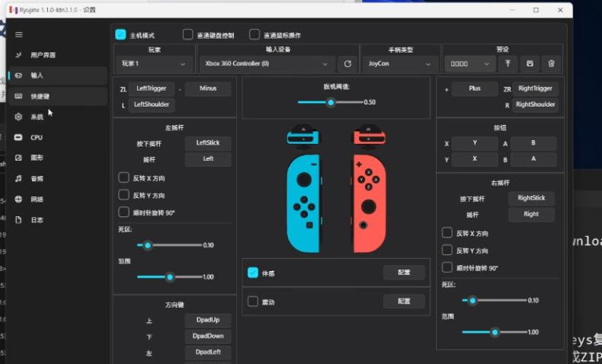The width and height of the screenshot is (602, 364).
Task: Open the Xbox 360 Controller device dropdown
Action: coord(267,64)
